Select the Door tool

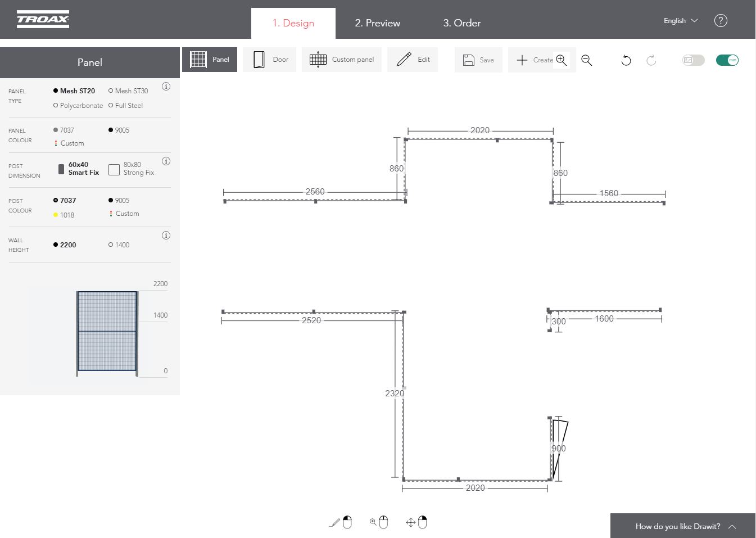270,60
